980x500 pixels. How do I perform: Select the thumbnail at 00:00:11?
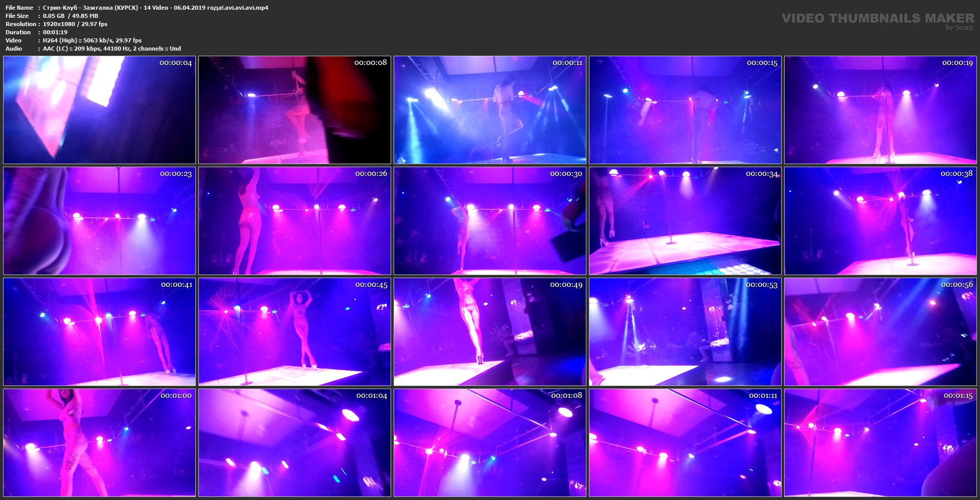490,110
